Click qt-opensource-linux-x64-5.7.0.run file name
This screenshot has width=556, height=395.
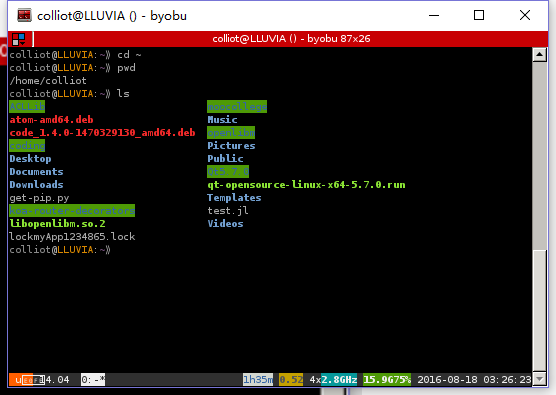click(306, 184)
